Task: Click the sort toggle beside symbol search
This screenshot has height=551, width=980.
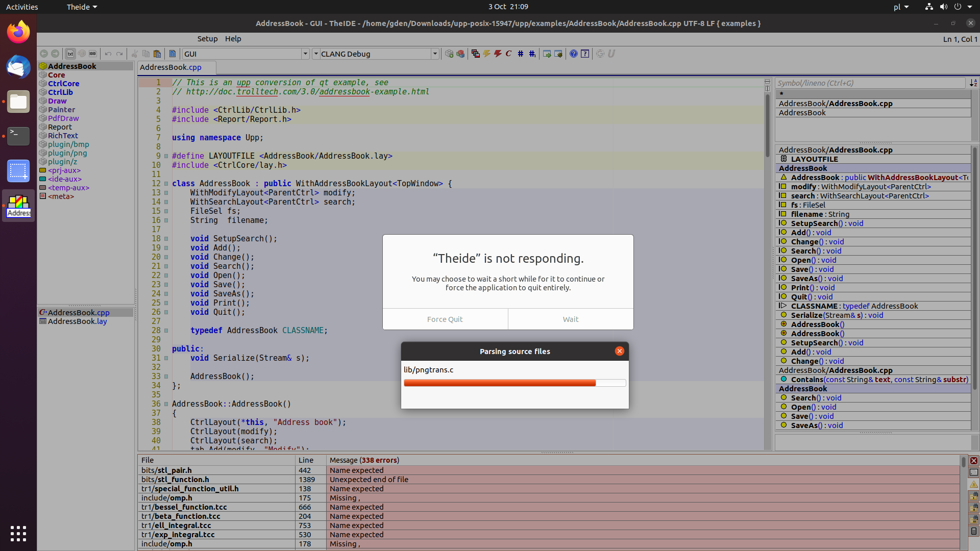Action: 973,83
